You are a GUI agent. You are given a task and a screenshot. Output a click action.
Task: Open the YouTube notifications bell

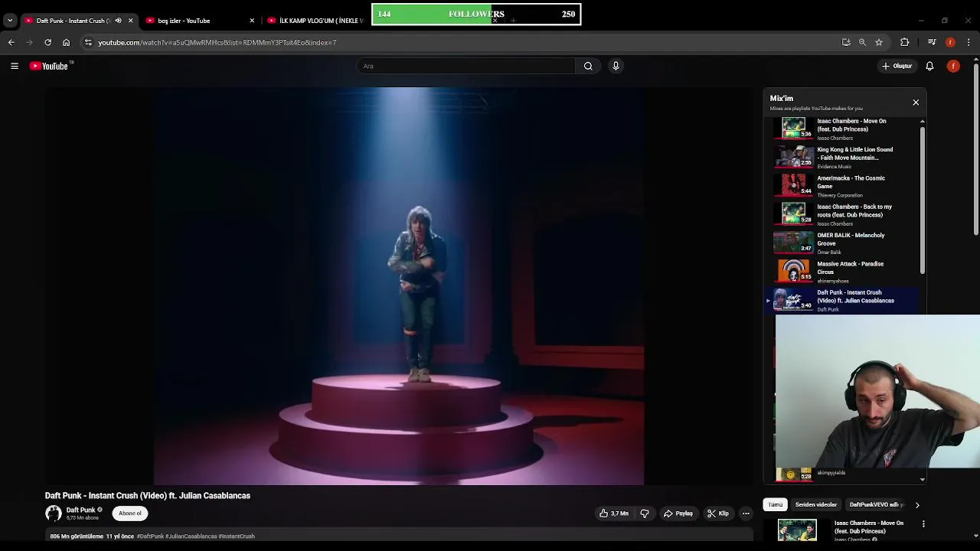pyautogui.click(x=929, y=66)
